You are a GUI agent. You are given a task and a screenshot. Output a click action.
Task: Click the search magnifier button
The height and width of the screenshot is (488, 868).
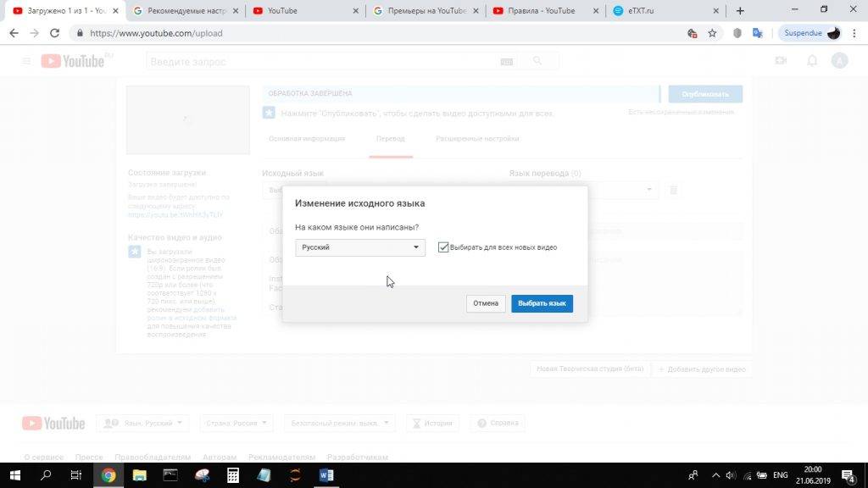(x=537, y=61)
